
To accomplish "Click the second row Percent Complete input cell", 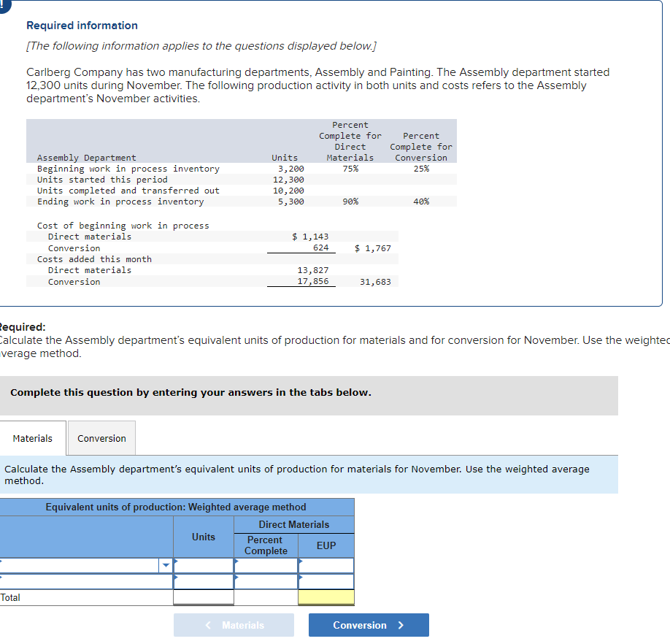I will coord(266,581).
